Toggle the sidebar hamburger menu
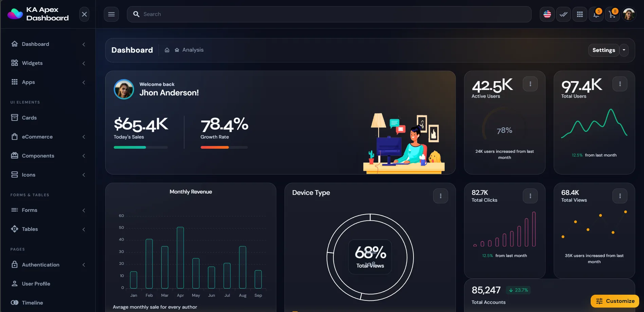 click(x=111, y=14)
